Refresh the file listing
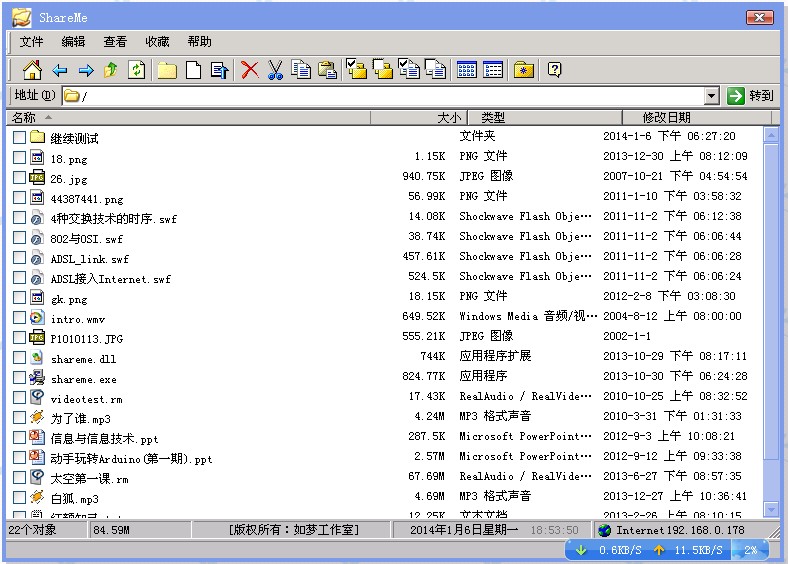The width and height of the screenshot is (788, 564). pos(137,70)
